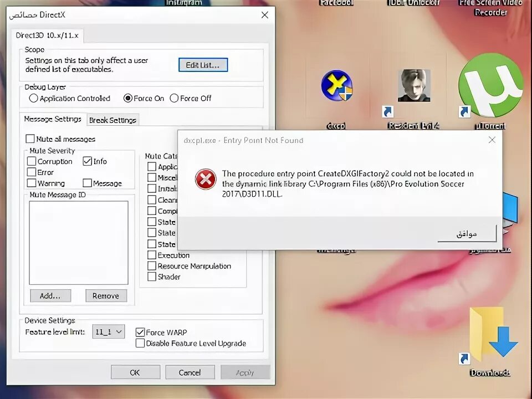This screenshot has width=532, height=399.
Task: Check the Execution category checkbox
Action: [x=152, y=255]
